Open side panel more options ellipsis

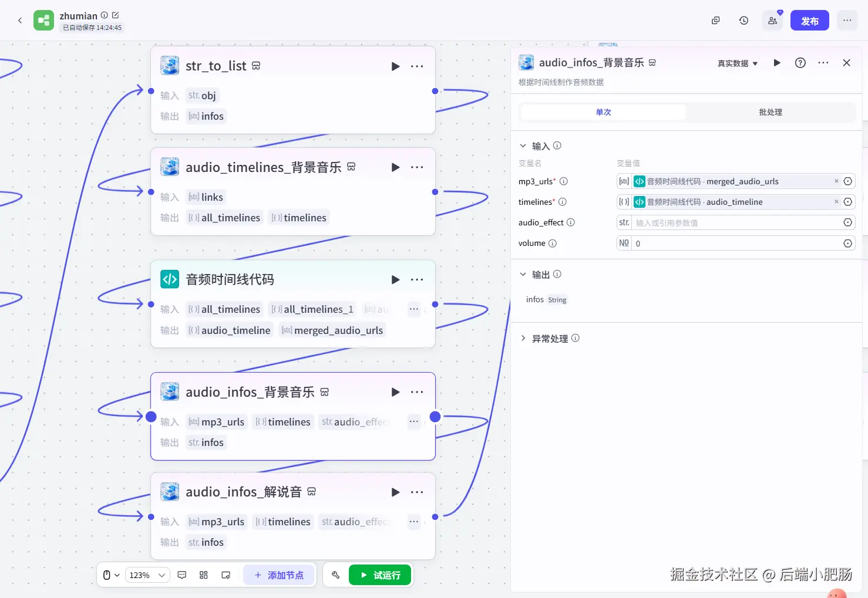pyautogui.click(x=823, y=63)
